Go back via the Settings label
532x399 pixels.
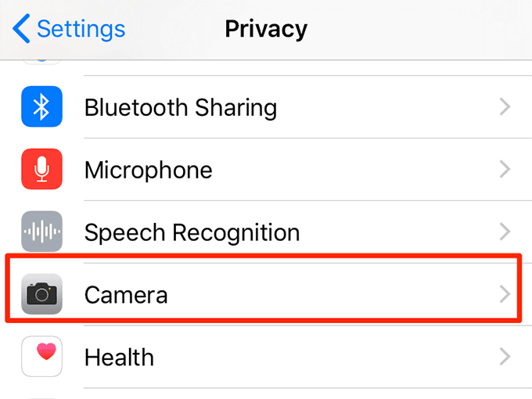pyautogui.click(x=81, y=29)
